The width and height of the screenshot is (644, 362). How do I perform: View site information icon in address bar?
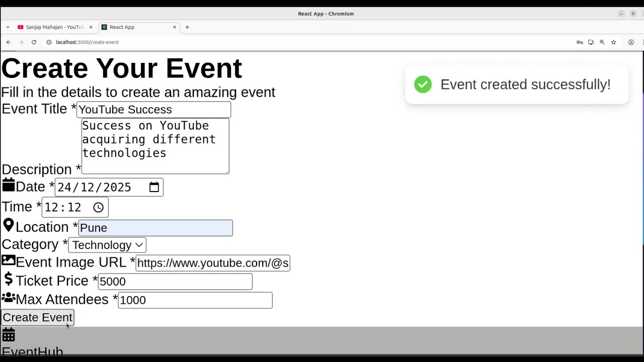point(49,42)
